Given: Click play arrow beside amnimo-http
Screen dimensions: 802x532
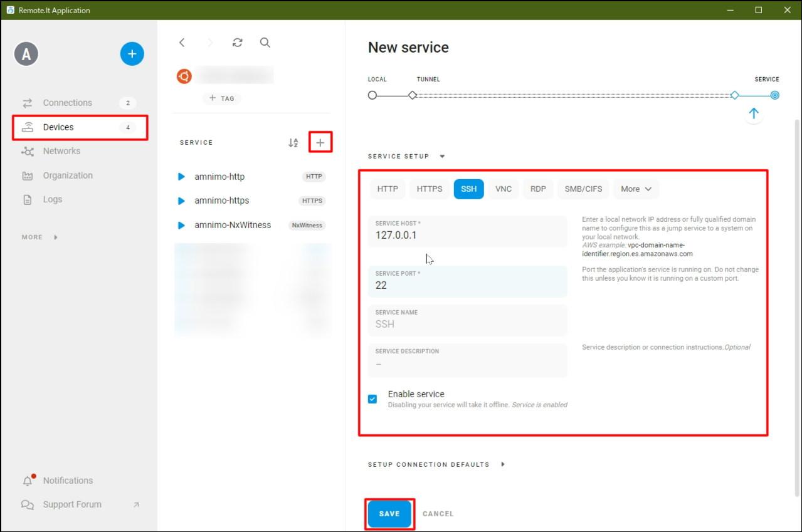Looking at the screenshot, I should (x=182, y=177).
